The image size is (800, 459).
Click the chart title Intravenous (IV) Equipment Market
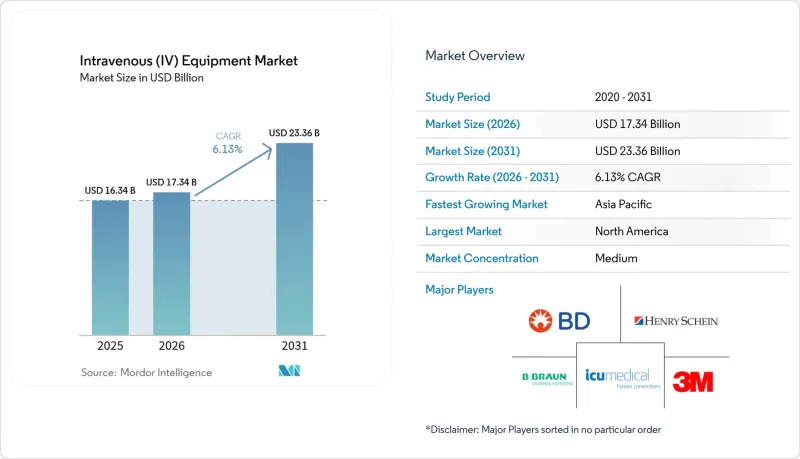click(x=188, y=61)
